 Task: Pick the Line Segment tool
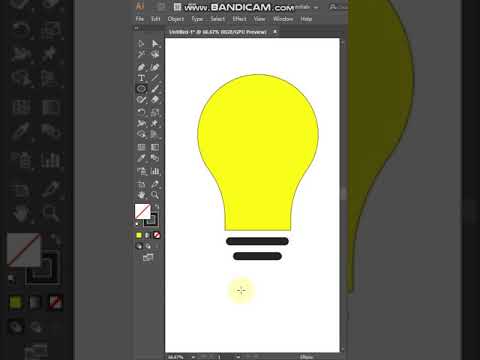pos(155,78)
